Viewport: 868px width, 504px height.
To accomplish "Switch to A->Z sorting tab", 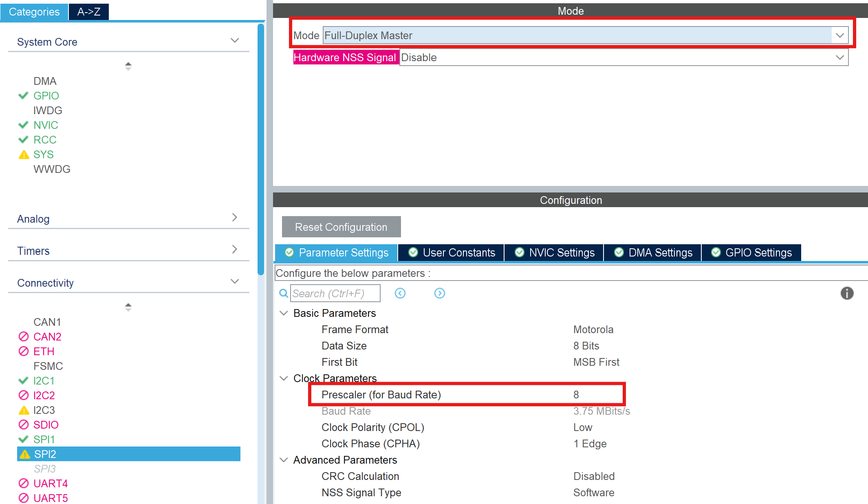I will pos(88,12).
